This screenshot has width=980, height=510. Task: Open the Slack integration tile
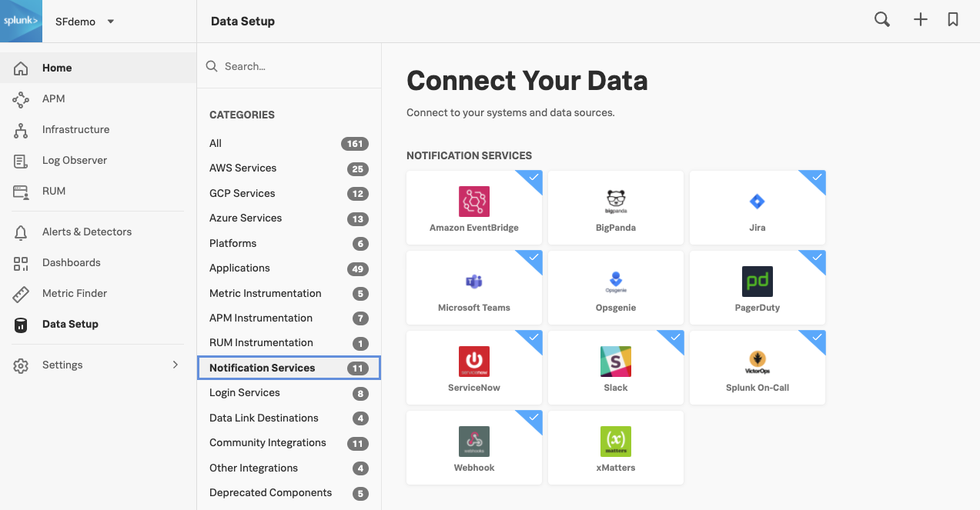[615, 368]
